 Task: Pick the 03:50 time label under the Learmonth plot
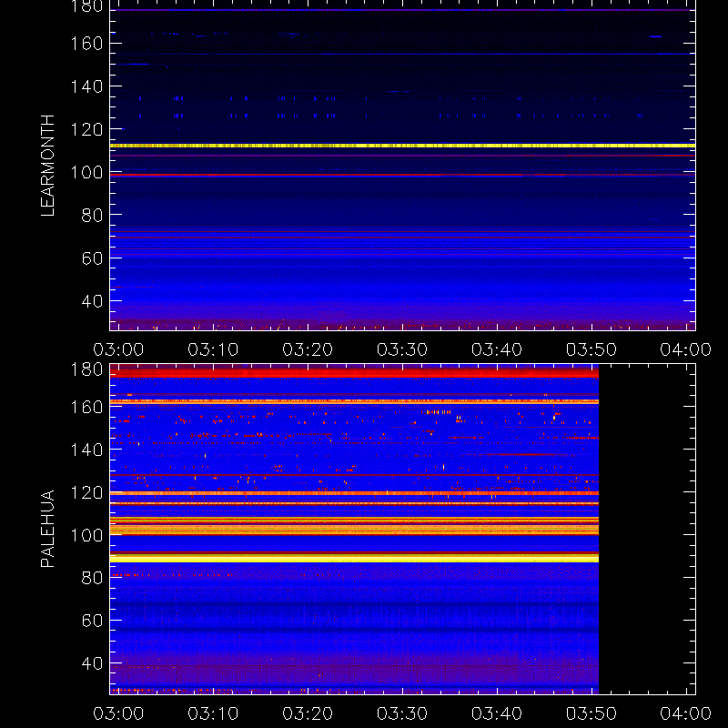(x=591, y=349)
